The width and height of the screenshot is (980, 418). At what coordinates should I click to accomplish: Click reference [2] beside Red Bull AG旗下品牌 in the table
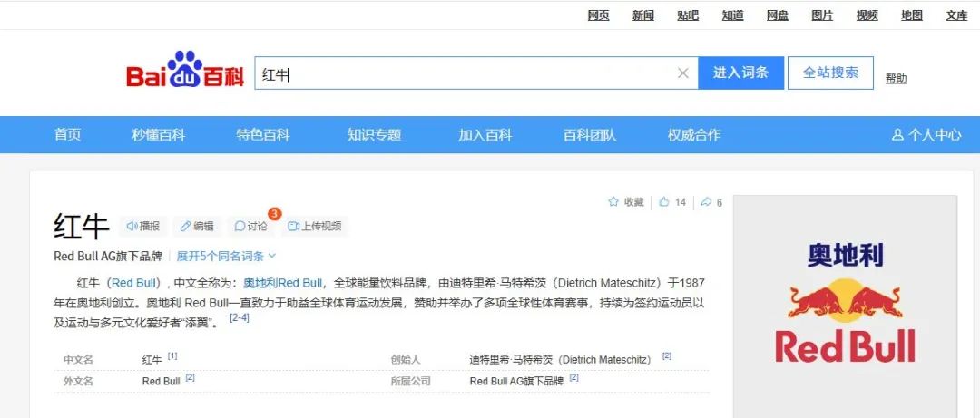(573, 377)
